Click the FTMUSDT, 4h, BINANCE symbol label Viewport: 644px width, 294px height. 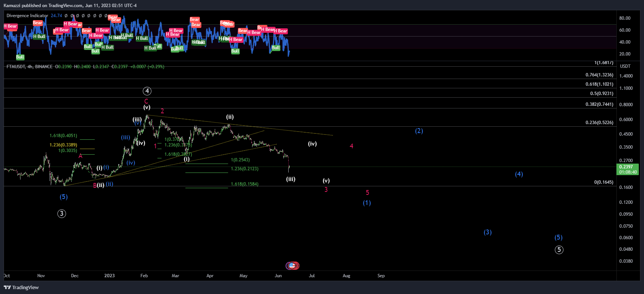click(x=29, y=67)
